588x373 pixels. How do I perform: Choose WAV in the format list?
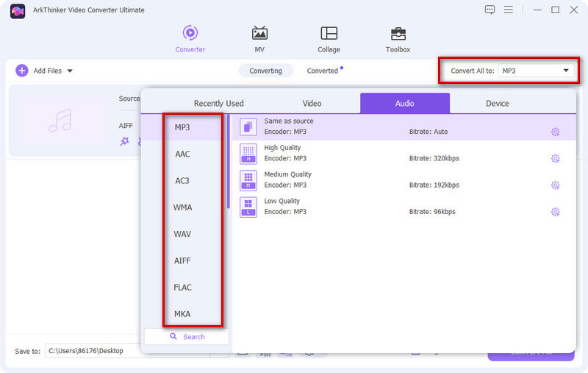tap(182, 234)
